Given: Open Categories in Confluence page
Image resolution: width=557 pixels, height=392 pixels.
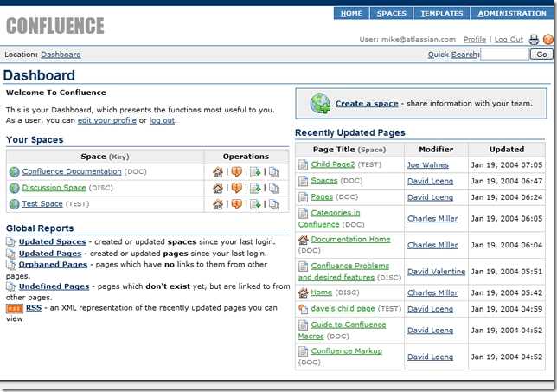Looking at the screenshot, I should [329, 219].
